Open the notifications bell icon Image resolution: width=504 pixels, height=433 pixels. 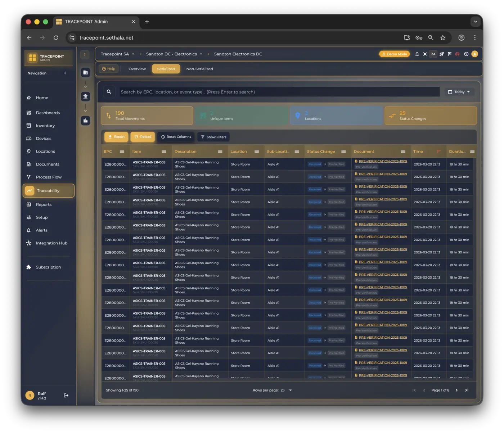coord(417,54)
